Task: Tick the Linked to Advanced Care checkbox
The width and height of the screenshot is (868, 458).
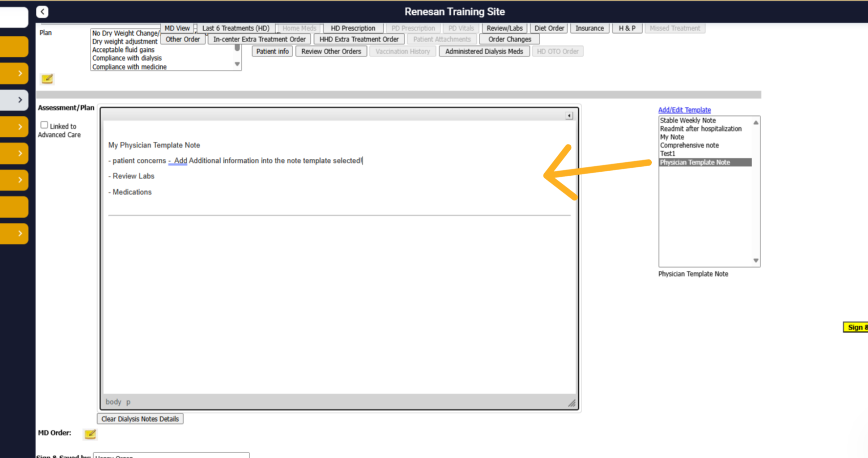Action: [44, 125]
